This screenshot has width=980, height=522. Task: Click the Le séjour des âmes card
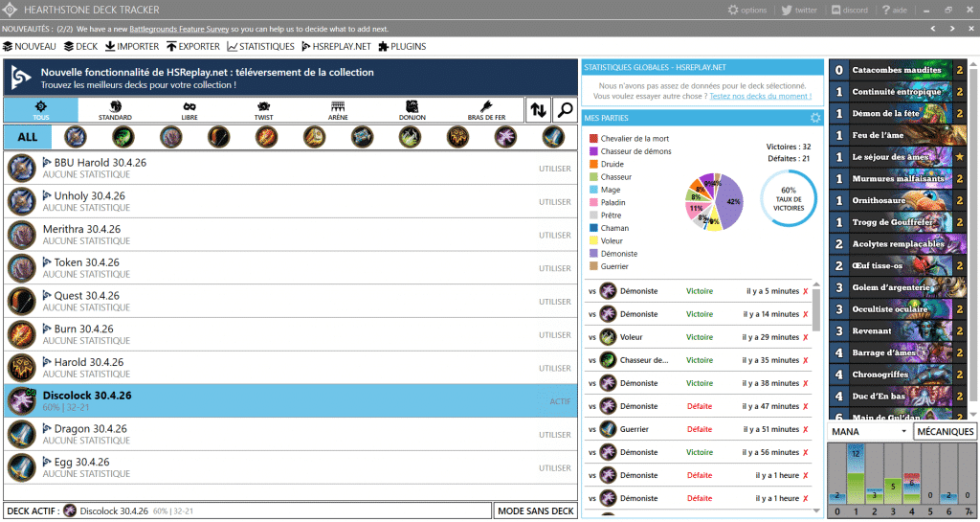point(898,157)
